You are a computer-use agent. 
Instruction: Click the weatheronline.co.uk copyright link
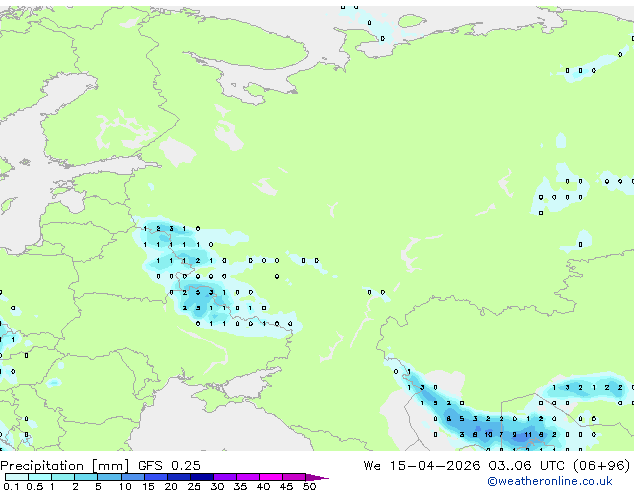pos(549,481)
